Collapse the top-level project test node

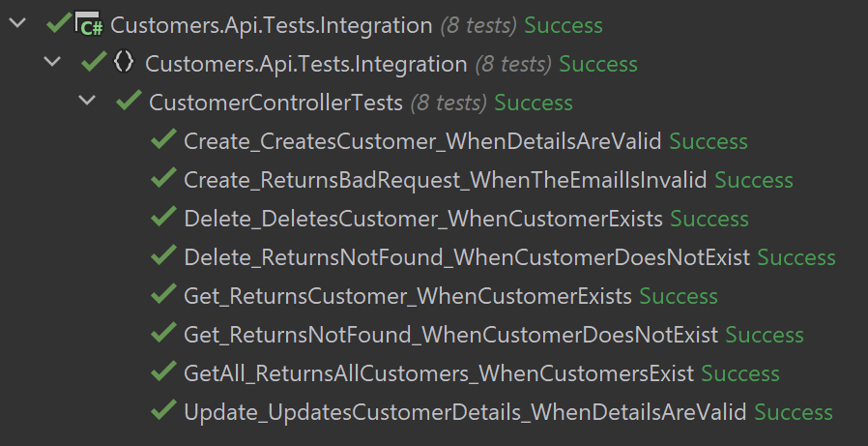click(x=16, y=24)
